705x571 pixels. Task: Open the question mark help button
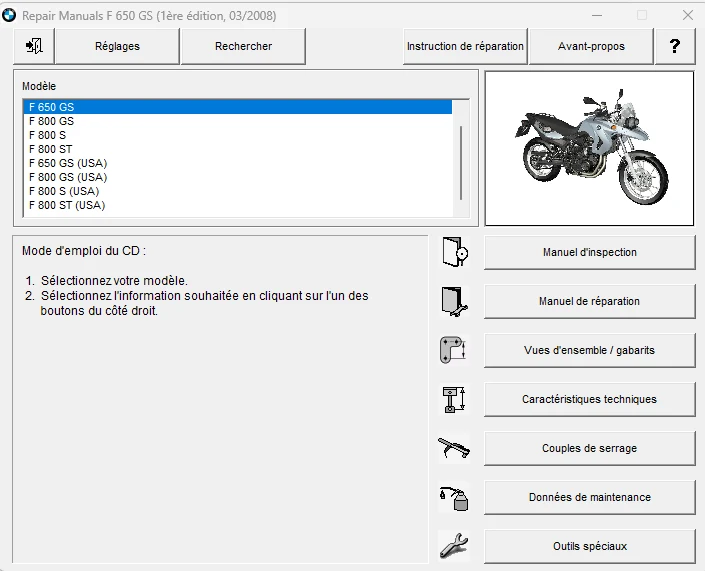pos(675,46)
